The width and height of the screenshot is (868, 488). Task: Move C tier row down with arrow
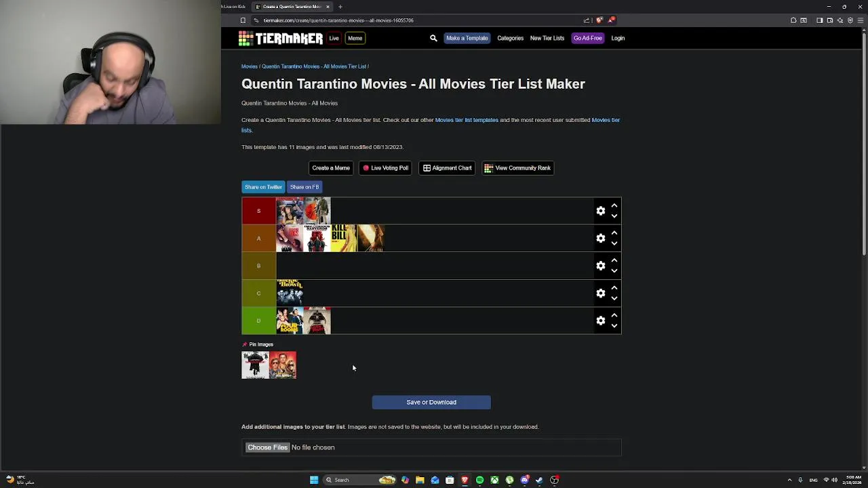[614, 299]
